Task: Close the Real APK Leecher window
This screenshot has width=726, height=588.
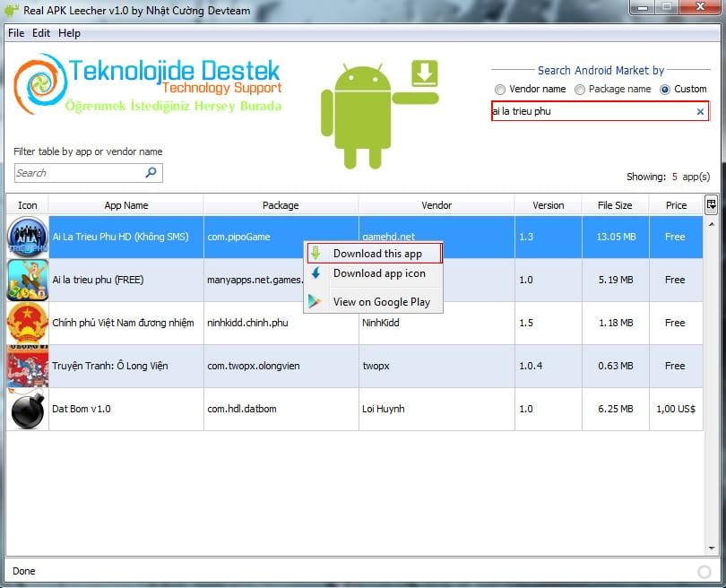Action: [701, 7]
